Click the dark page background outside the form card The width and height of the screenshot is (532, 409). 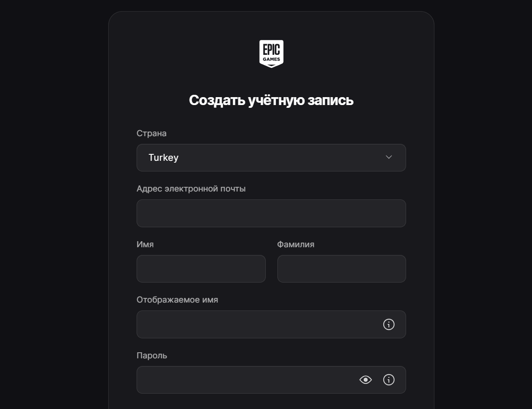[51, 204]
